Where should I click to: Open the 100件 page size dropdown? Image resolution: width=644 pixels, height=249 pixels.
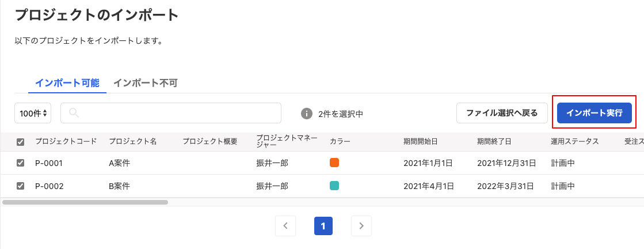click(33, 113)
